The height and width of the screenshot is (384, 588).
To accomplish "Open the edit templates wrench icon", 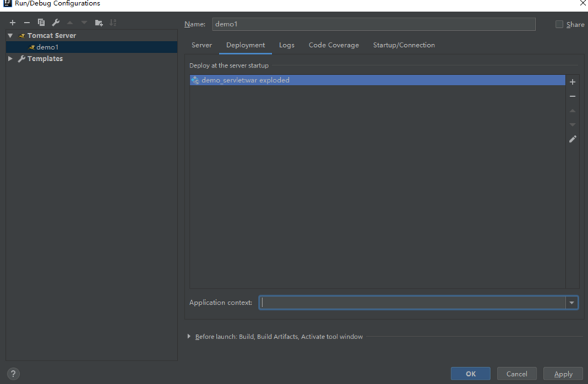I will pos(56,23).
